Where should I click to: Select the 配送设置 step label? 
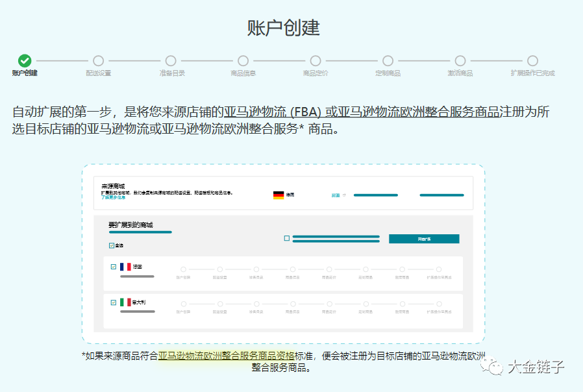click(x=98, y=71)
